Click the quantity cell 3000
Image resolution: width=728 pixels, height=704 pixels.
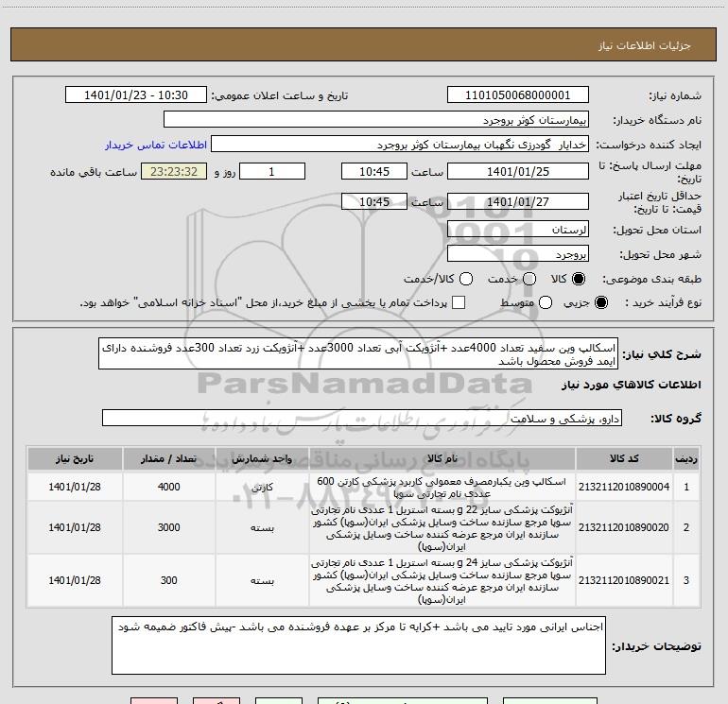click(x=168, y=527)
